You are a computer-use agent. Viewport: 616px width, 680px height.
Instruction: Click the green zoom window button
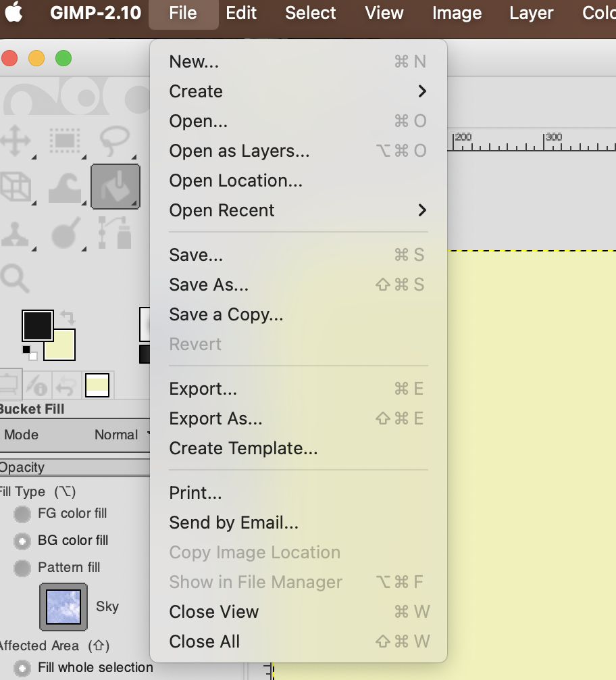pos(63,58)
